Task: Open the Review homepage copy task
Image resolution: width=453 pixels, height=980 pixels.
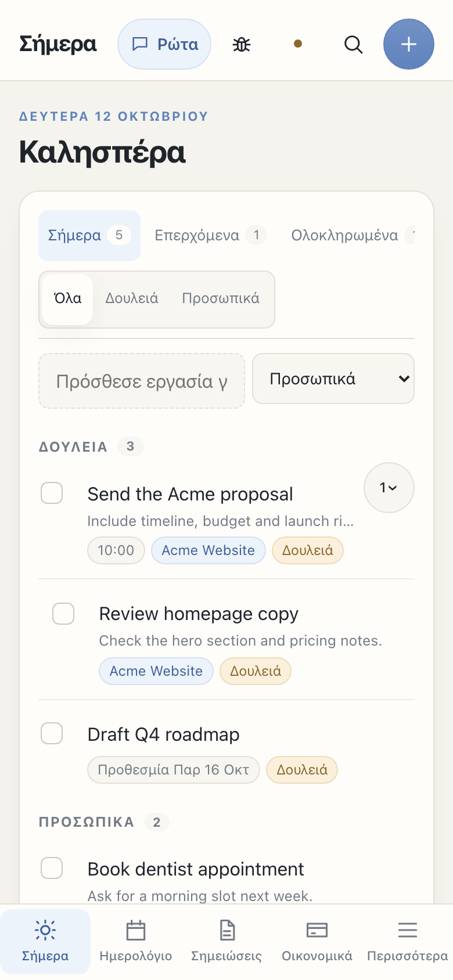Action: pyautogui.click(x=199, y=614)
